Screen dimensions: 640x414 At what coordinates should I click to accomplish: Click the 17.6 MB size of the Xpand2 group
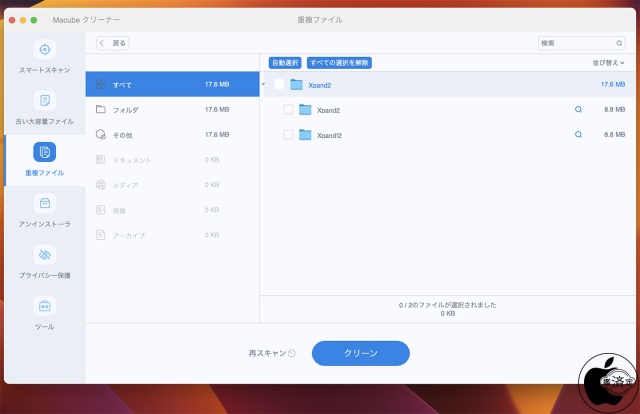[613, 84]
